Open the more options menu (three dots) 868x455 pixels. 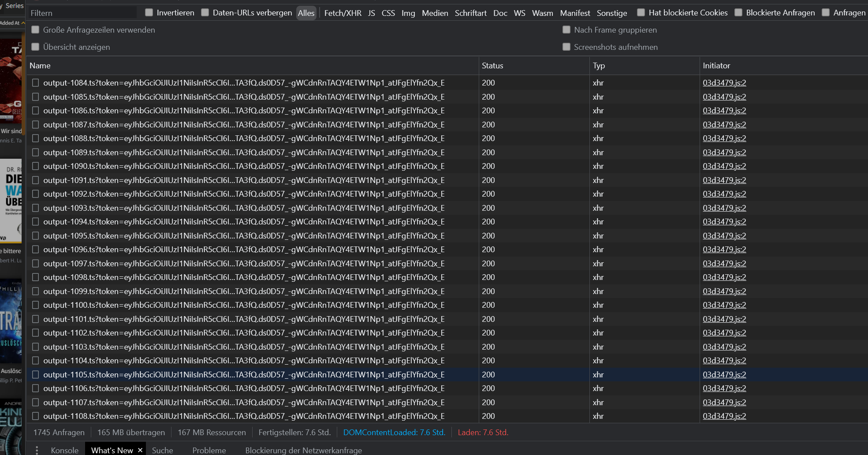click(x=37, y=450)
